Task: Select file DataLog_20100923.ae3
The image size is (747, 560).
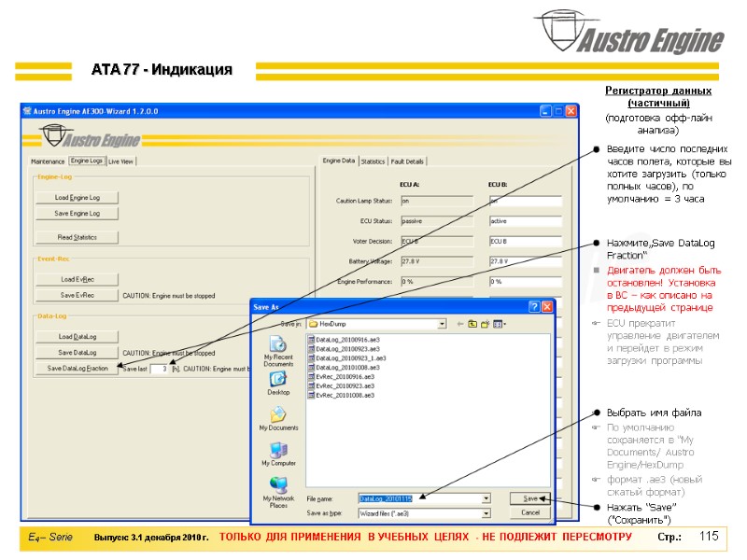Action: [x=344, y=348]
